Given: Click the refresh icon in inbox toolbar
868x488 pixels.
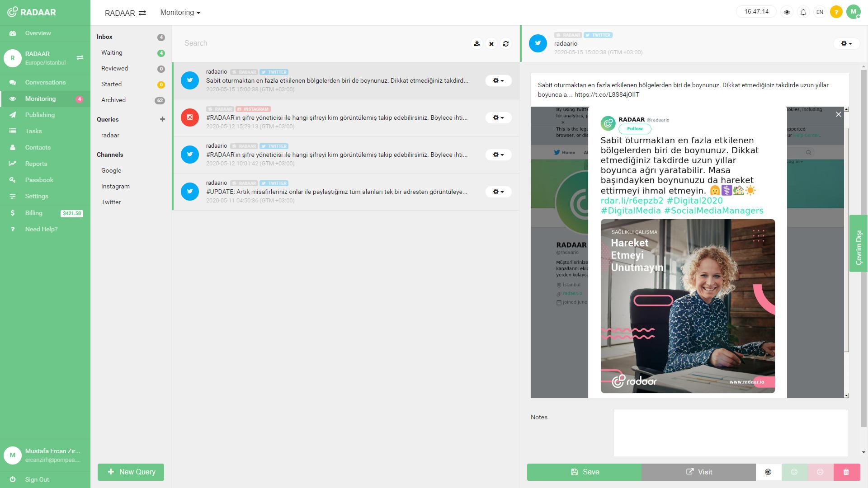Looking at the screenshot, I should (505, 43).
